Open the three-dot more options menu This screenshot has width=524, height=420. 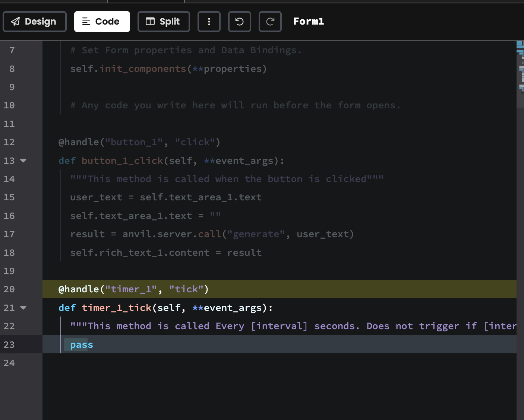(x=209, y=22)
